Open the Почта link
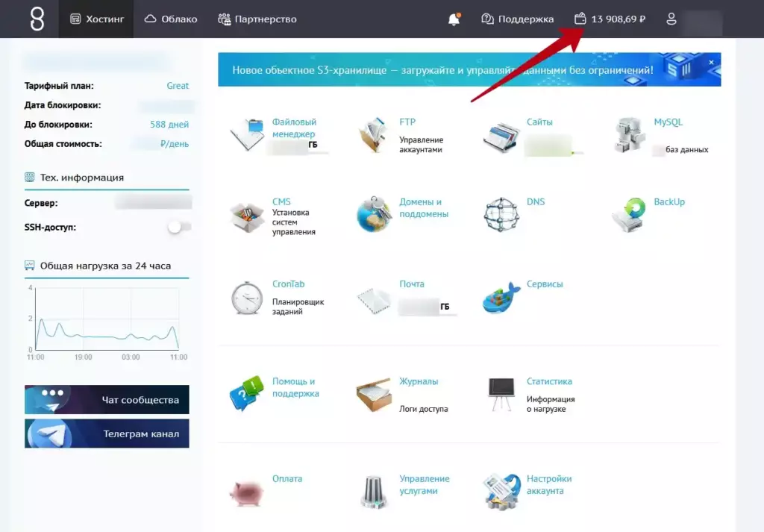Image resolution: width=764 pixels, height=532 pixels. (x=412, y=284)
